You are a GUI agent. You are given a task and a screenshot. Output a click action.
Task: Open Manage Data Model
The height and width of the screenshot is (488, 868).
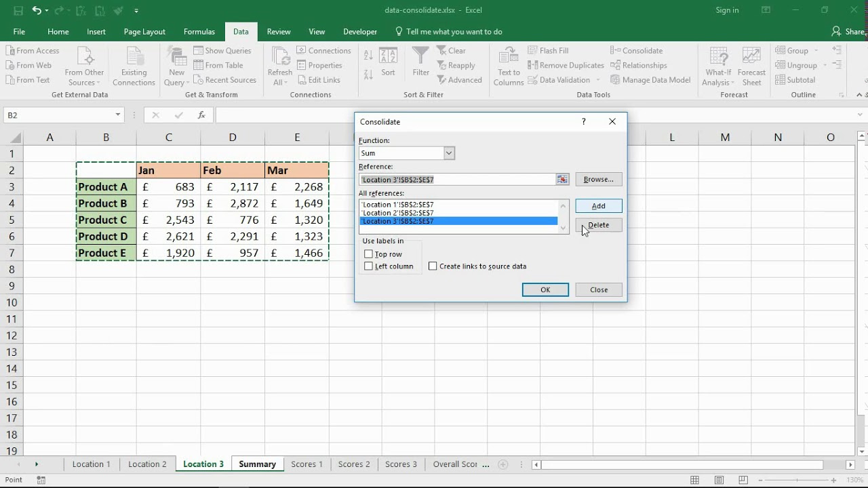coord(650,80)
